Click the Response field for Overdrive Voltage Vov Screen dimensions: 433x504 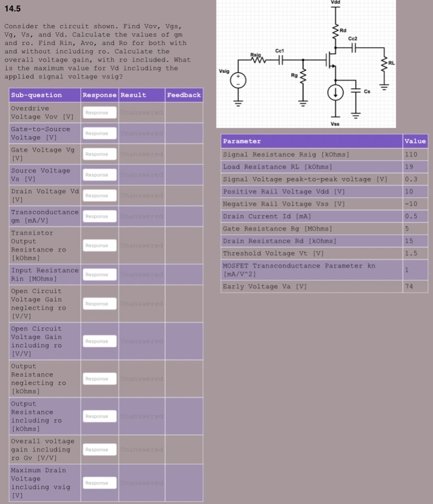click(x=99, y=112)
